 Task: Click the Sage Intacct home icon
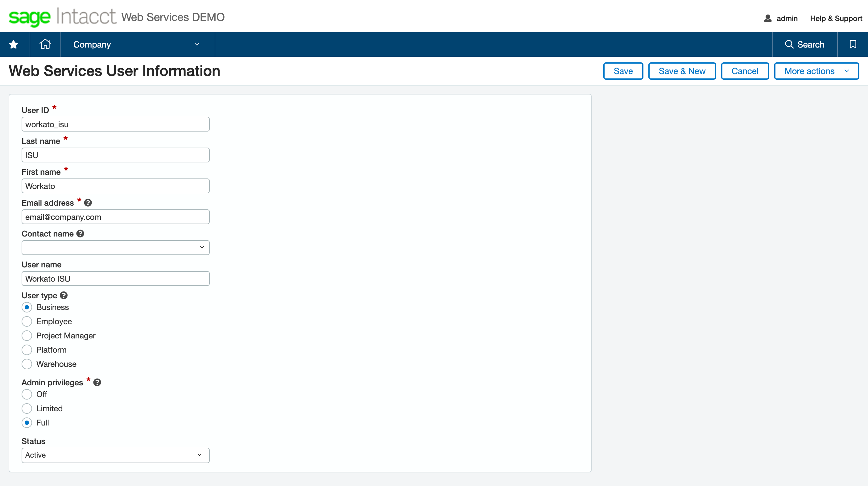pyautogui.click(x=45, y=44)
